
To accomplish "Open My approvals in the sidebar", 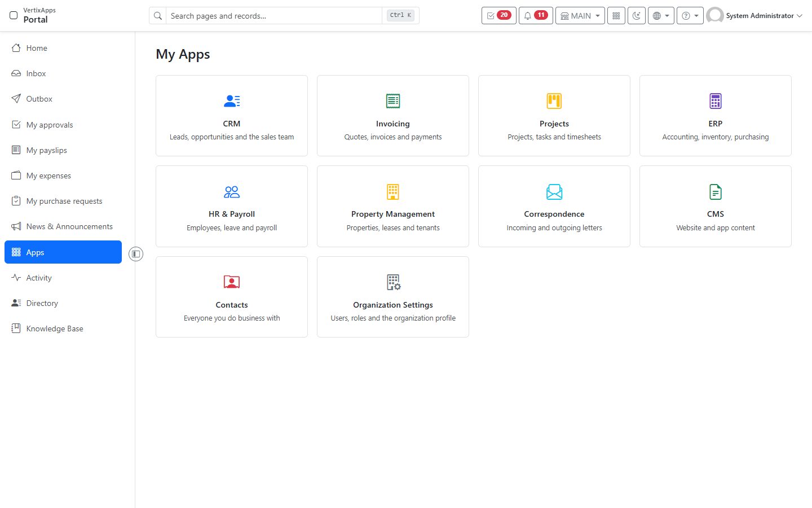I will [x=63, y=125].
